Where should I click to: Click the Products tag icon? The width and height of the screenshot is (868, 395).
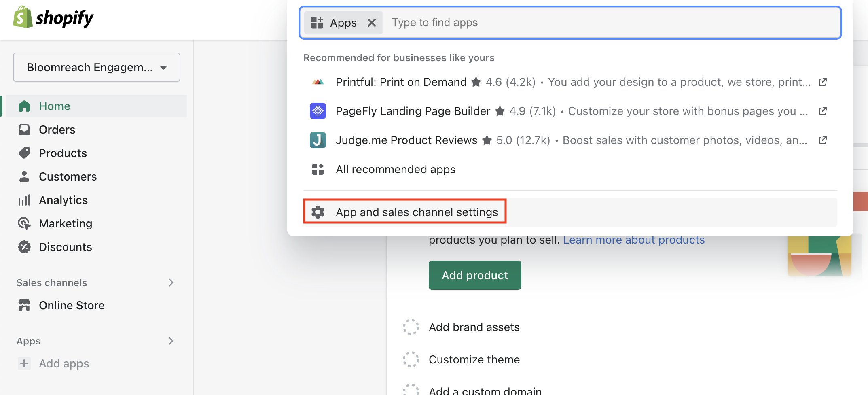(x=24, y=153)
